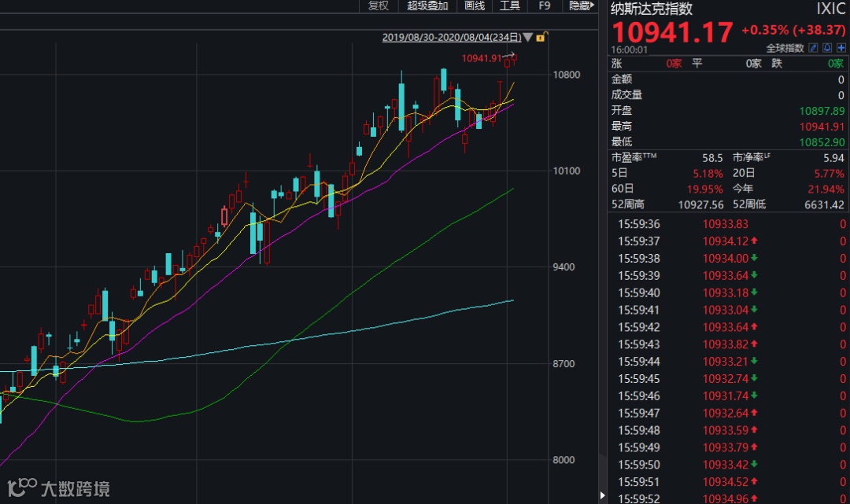850x504 pixels.
Task: Click the pencil edit note icon
Action: (813, 48)
